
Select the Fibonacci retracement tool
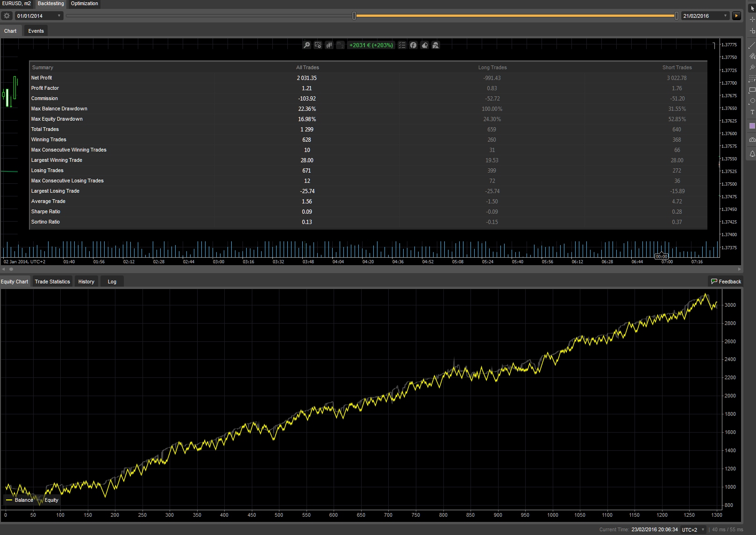(752, 79)
